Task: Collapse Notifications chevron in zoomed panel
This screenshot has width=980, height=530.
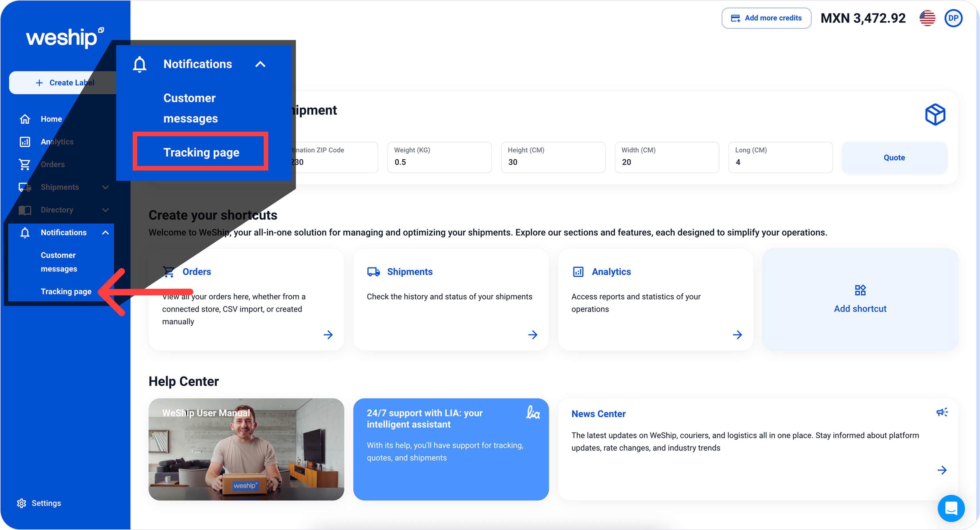Action: (260, 64)
